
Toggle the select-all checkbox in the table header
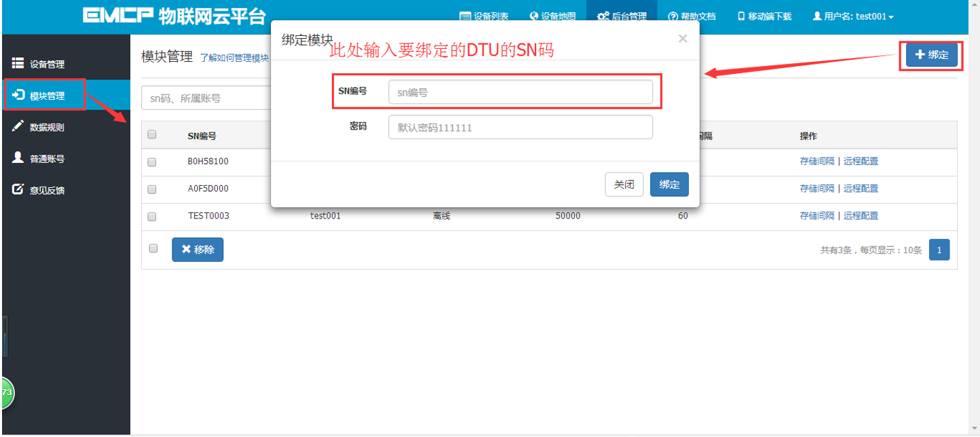point(152,134)
